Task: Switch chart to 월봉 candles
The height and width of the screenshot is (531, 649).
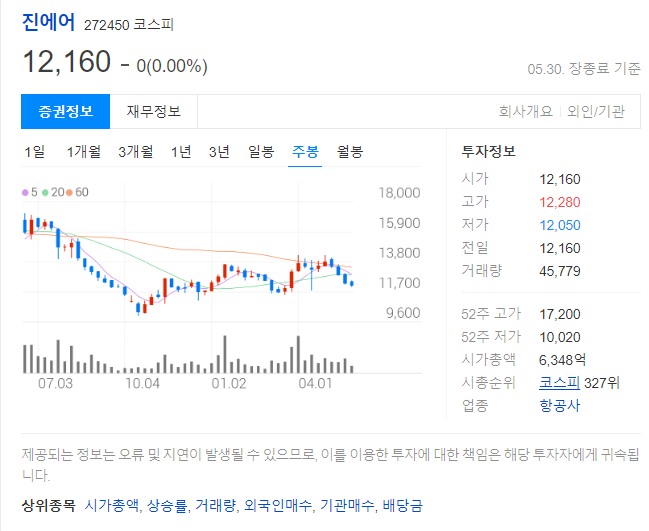Action: 350,152
